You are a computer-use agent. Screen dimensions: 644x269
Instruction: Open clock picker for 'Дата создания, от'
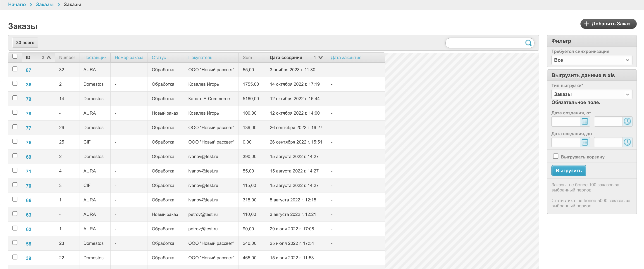[x=627, y=122]
